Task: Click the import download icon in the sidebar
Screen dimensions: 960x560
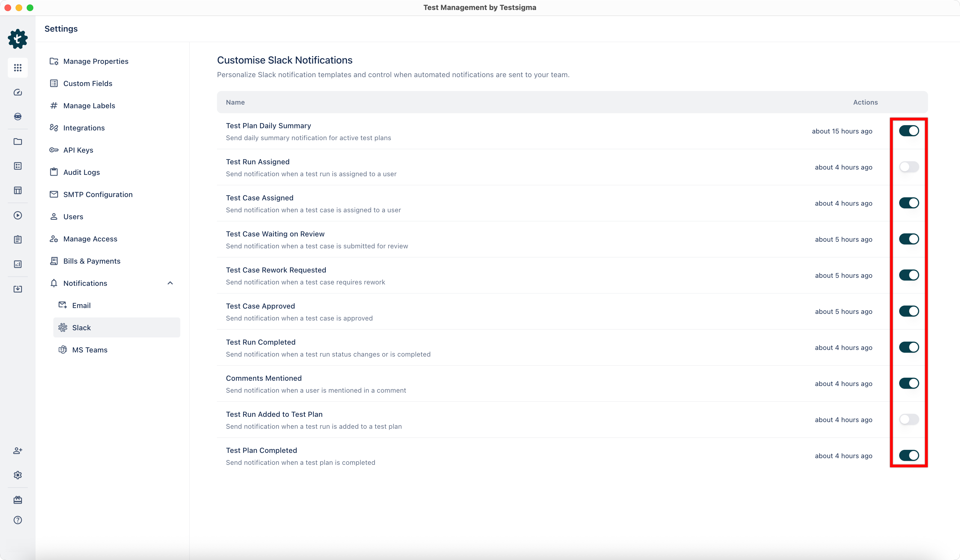Action: click(17, 289)
